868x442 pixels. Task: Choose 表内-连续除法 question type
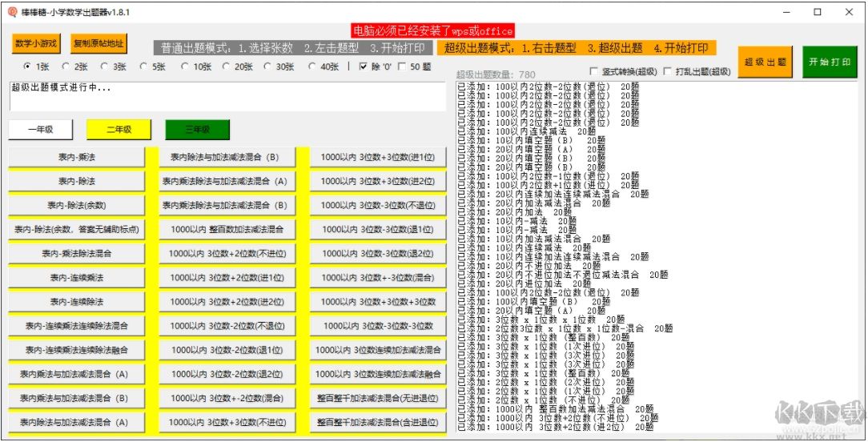tap(77, 302)
